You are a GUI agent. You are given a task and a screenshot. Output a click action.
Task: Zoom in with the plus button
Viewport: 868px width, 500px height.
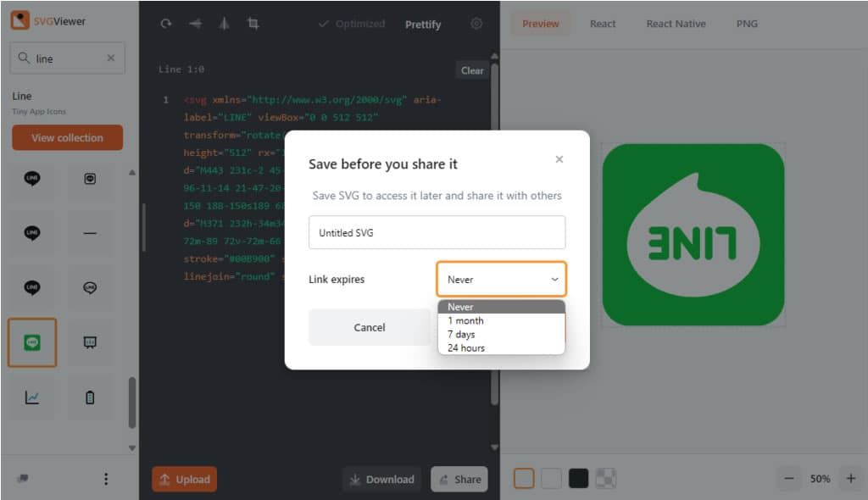851,479
